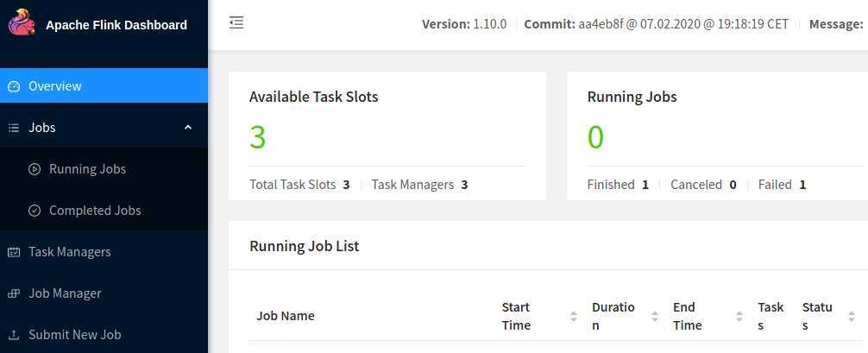Sort by Duration column arrows

point(655,317)
